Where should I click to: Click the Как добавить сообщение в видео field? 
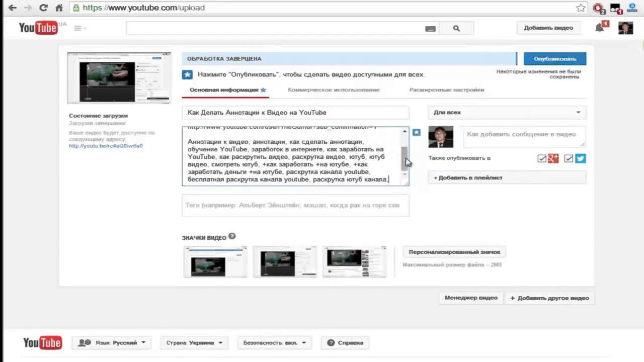[x=524, y=137]
